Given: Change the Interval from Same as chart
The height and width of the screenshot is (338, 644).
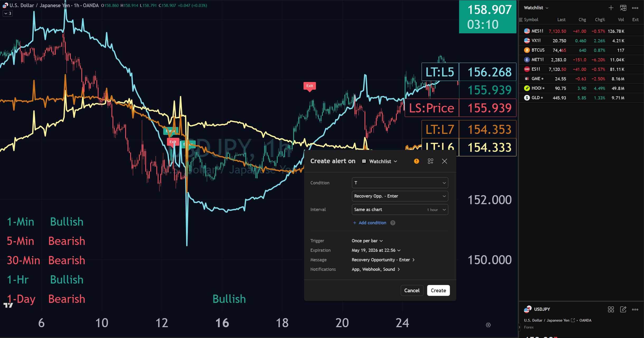Looking at the screenshot, I should tap(399, 209).
